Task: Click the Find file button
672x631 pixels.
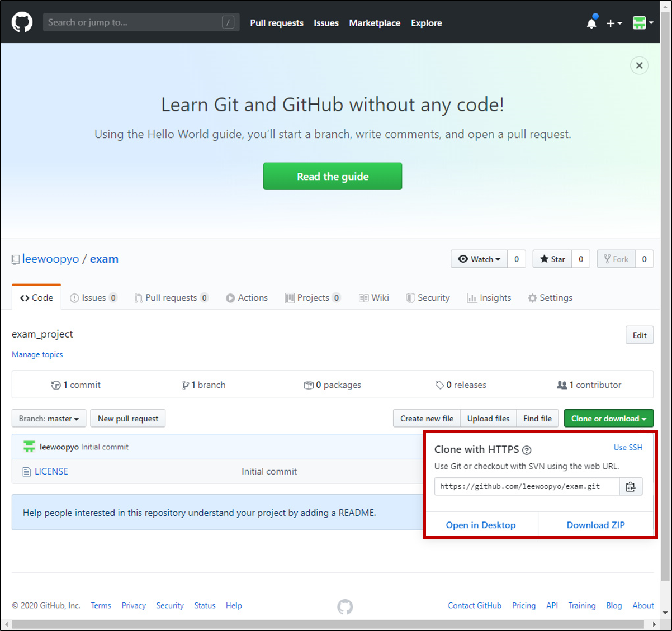Action: (x=537, y=419)
